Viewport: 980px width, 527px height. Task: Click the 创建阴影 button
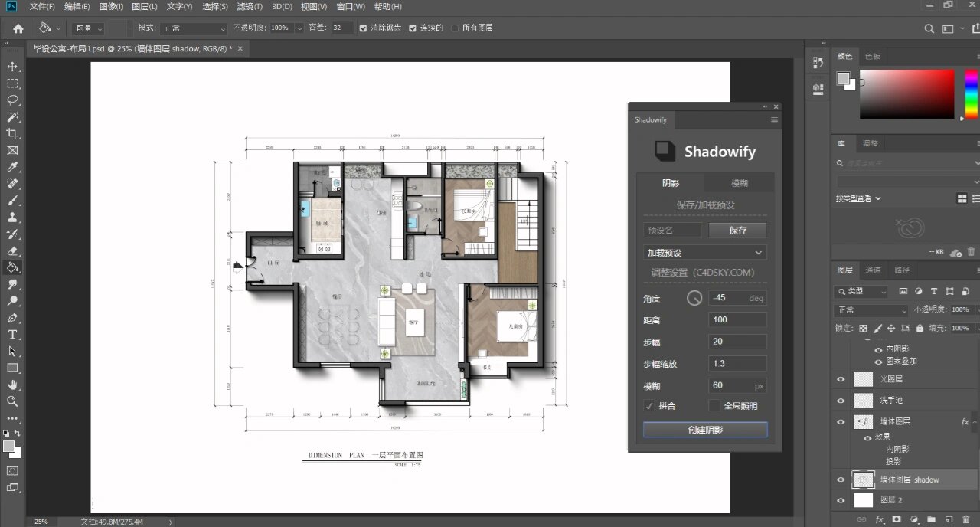coord(704,430)
